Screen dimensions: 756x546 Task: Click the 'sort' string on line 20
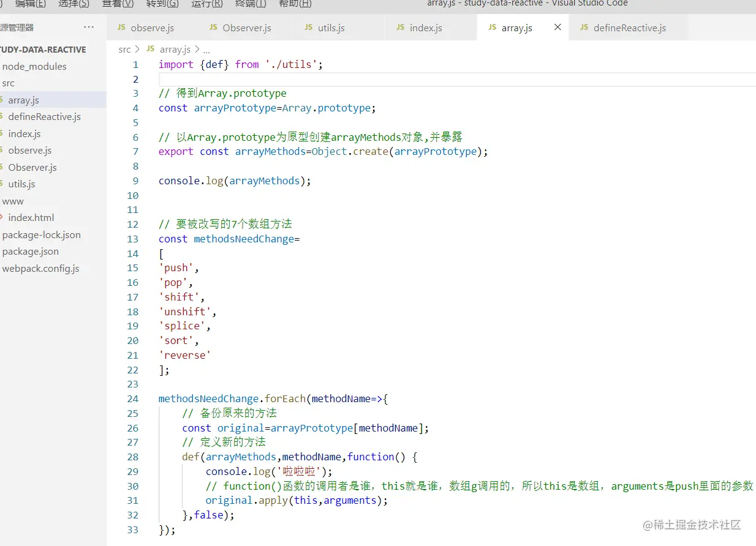176,341
